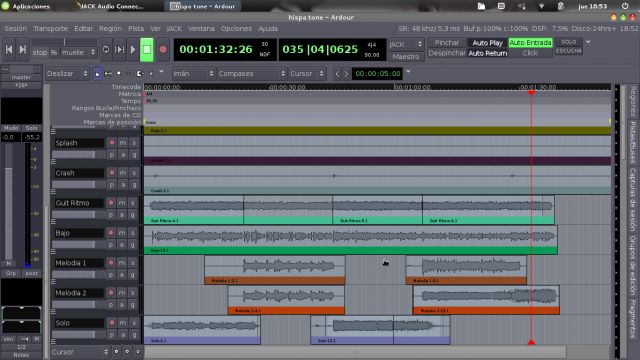This screenshot has width=640, height=360.
Task: Open group button on Splash track
Action: point(133,155)
